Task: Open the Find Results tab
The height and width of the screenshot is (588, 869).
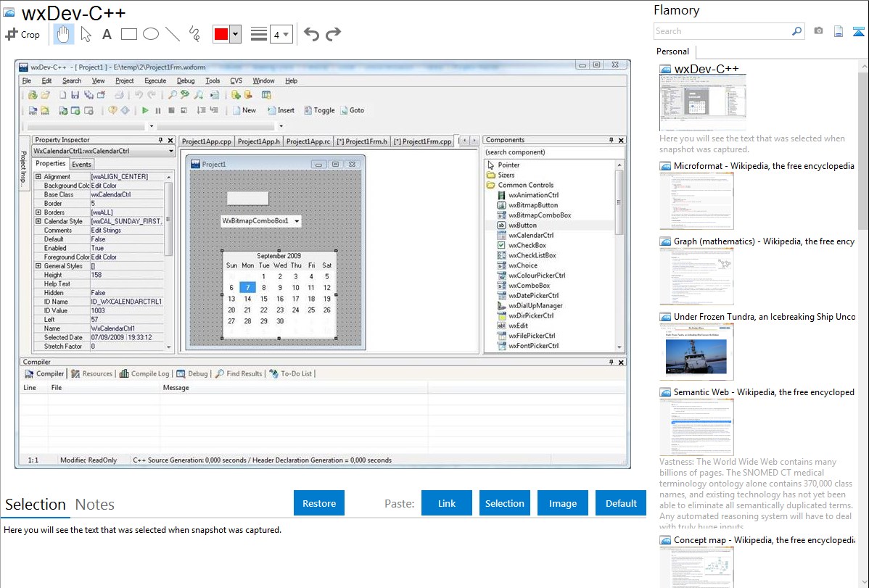Action: click(239, 373)
